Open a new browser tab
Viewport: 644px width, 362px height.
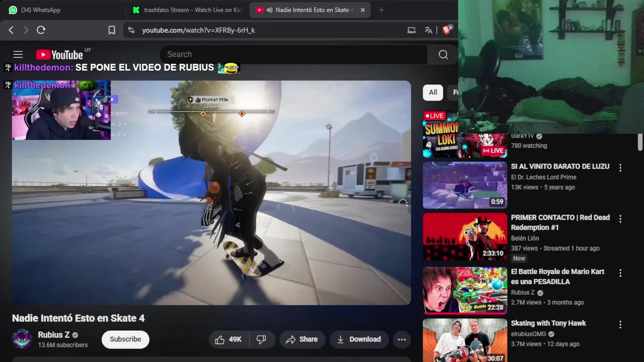point(381,10)
